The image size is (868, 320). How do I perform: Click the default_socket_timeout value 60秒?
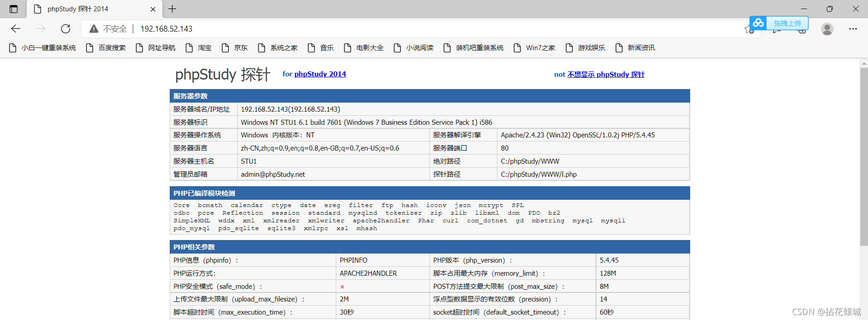click(x=607, y=312)
